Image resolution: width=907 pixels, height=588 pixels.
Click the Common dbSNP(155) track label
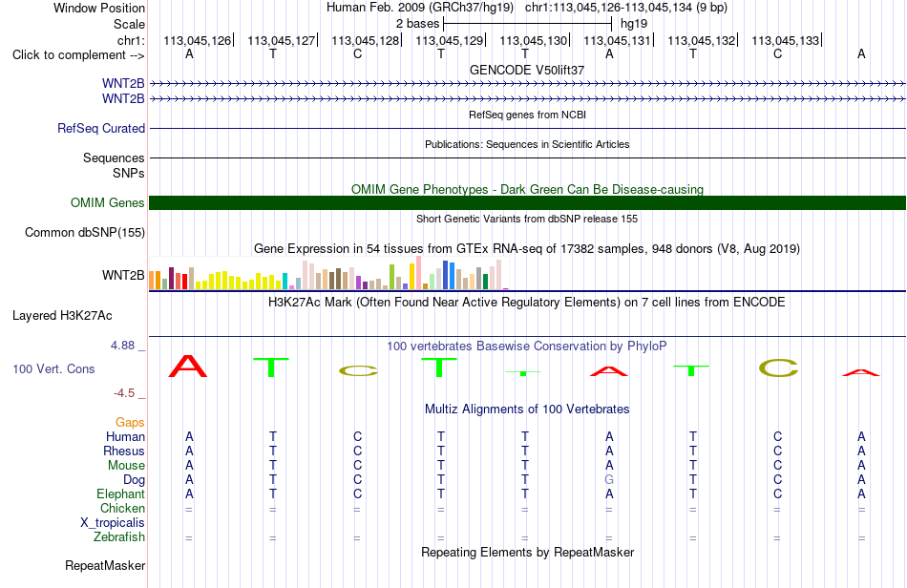click(85, 232)
